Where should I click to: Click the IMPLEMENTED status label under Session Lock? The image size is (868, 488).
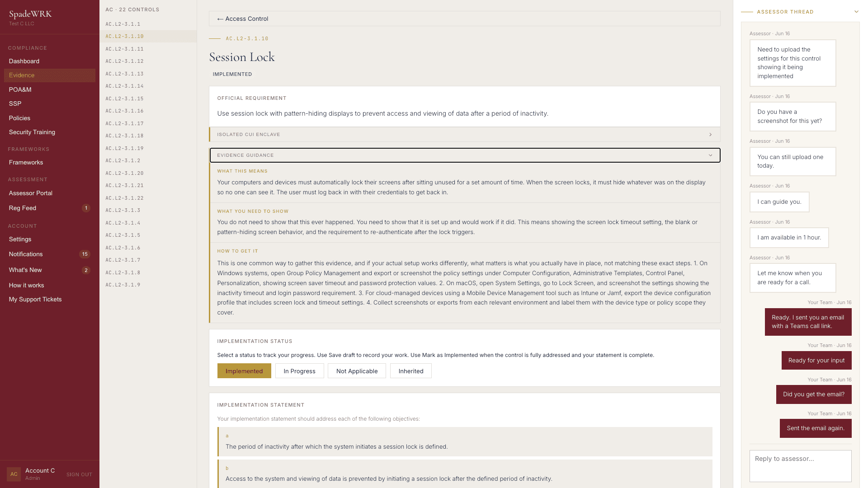(x=232, y=74)
